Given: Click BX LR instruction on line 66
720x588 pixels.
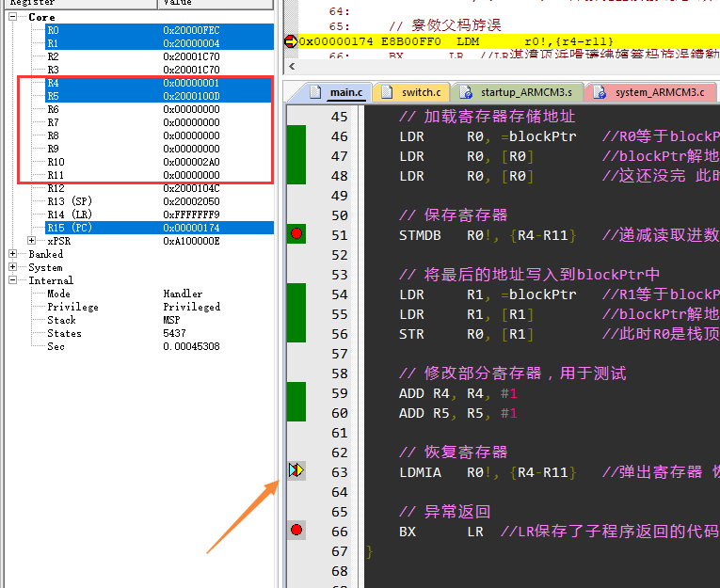Looking at the screenshot, I should [440, 532].
